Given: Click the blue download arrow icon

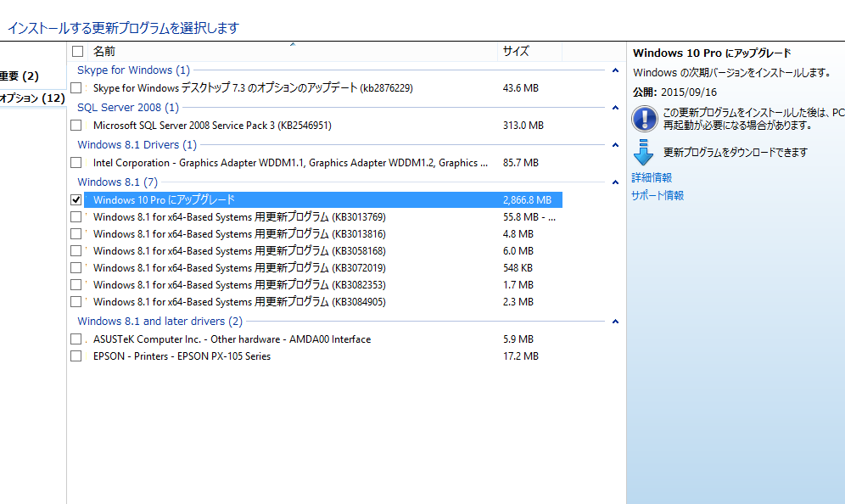Looking at the screenshot, I should (643, 152).
